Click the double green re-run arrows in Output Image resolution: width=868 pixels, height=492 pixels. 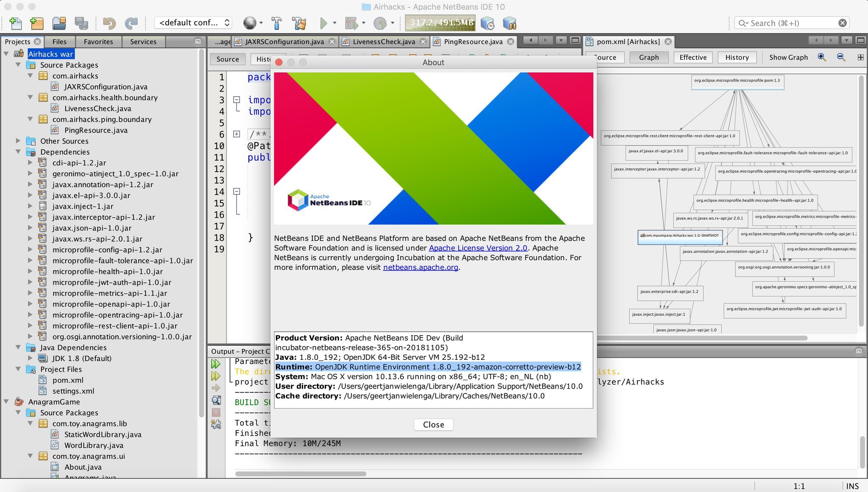coord(216,364)
